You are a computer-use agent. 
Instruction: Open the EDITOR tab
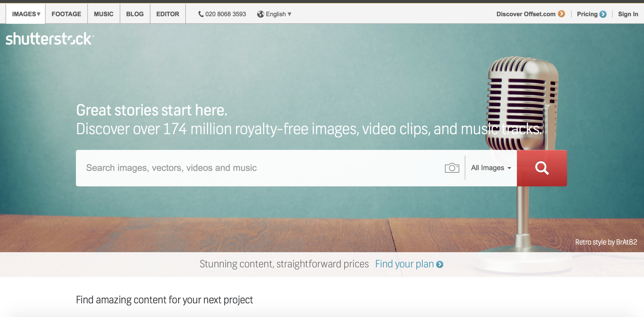pos(167,14)
